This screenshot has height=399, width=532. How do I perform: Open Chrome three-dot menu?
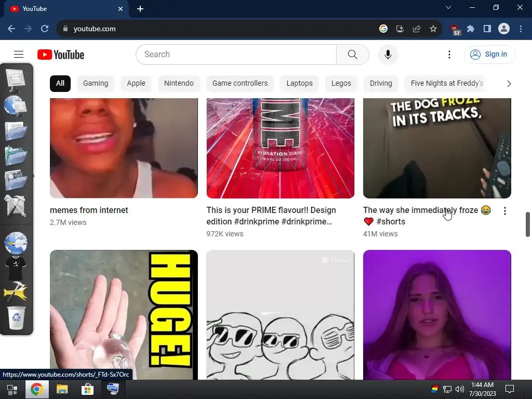(521, 29)
